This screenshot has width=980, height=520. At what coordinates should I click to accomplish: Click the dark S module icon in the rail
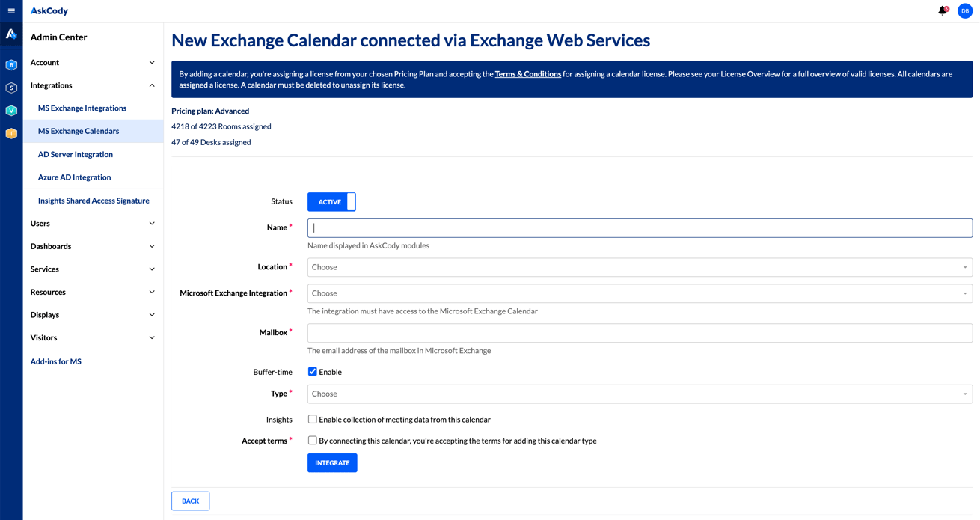(x=10, y=88)
